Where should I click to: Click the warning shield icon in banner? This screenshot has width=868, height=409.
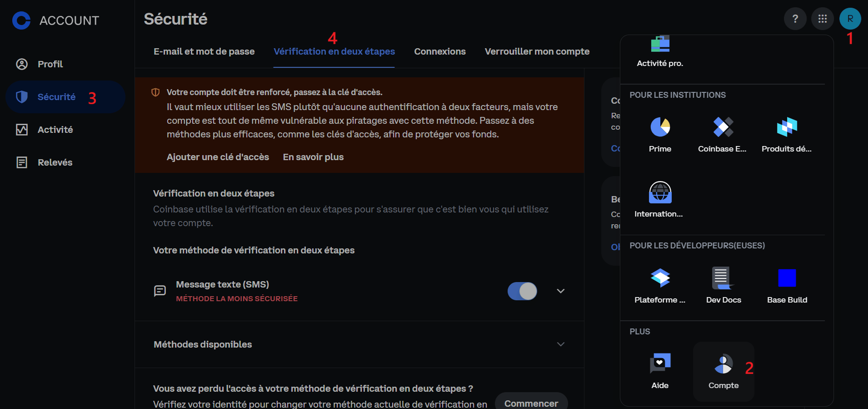pyautogui.click(x=155, y=92)
